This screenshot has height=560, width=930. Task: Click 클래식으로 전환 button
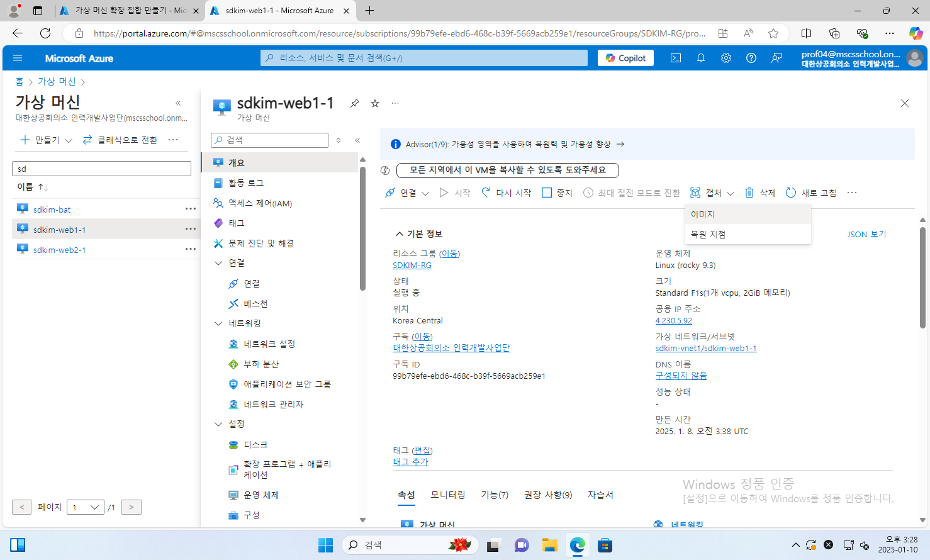(x=120, y=140)
